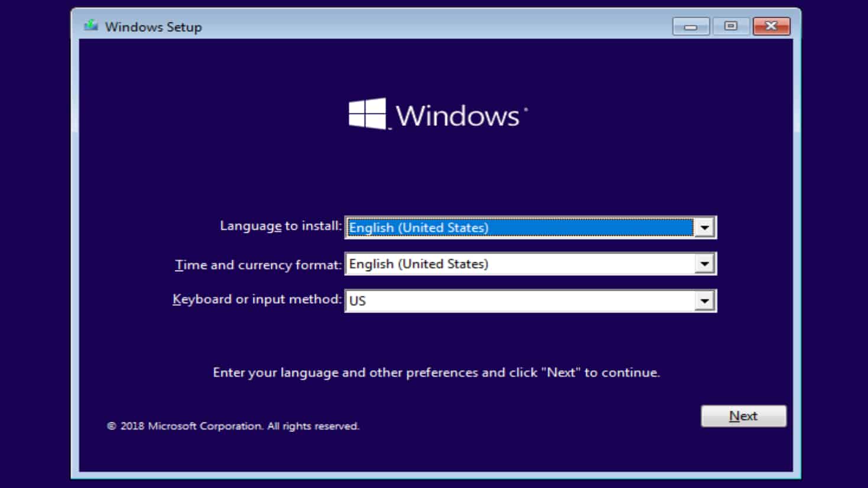Select the Language to install field value

pyautogui.click(x=520, y=227)
